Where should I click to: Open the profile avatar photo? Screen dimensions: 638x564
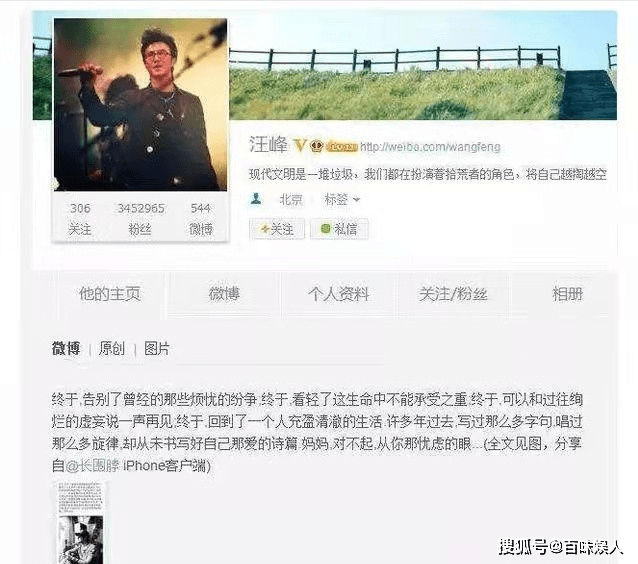[141, 105]
